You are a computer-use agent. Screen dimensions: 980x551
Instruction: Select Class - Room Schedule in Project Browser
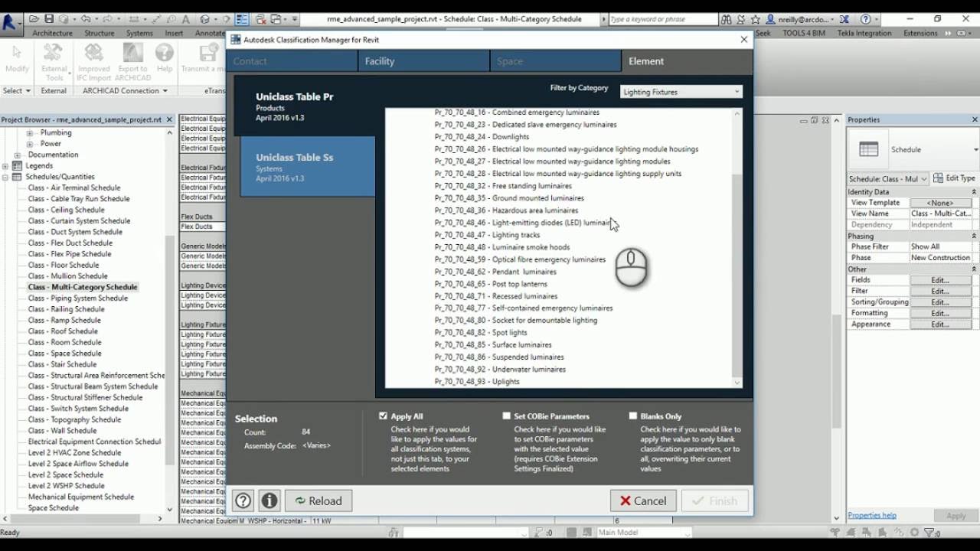[64, 342]
